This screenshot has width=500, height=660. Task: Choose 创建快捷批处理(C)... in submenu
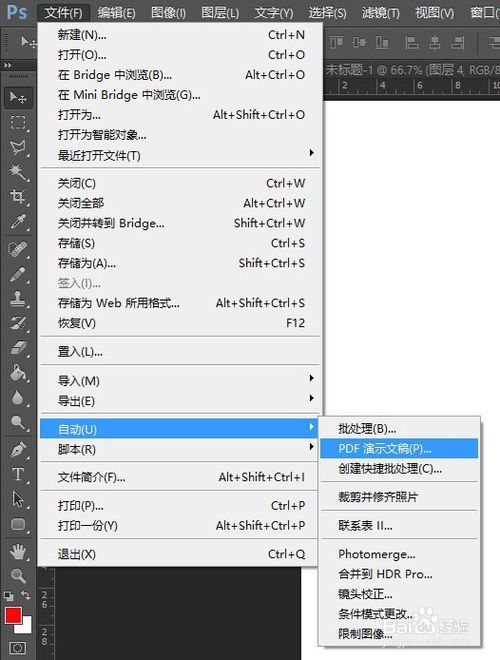pos(399,468)
